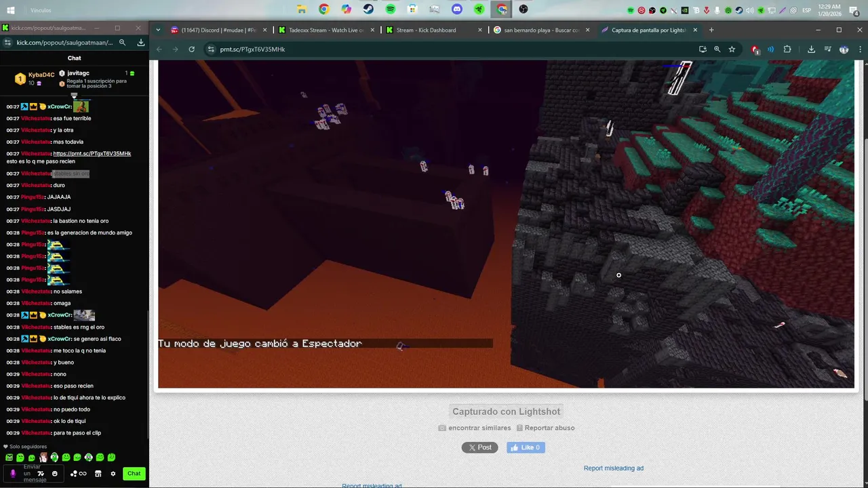868x488 pixels.
Task: Open the 7TV emote picker in chat input
Action: coord(41,474)
